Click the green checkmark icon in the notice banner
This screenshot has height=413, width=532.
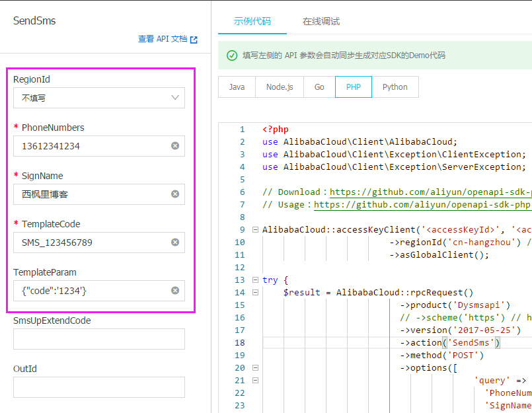232,56
